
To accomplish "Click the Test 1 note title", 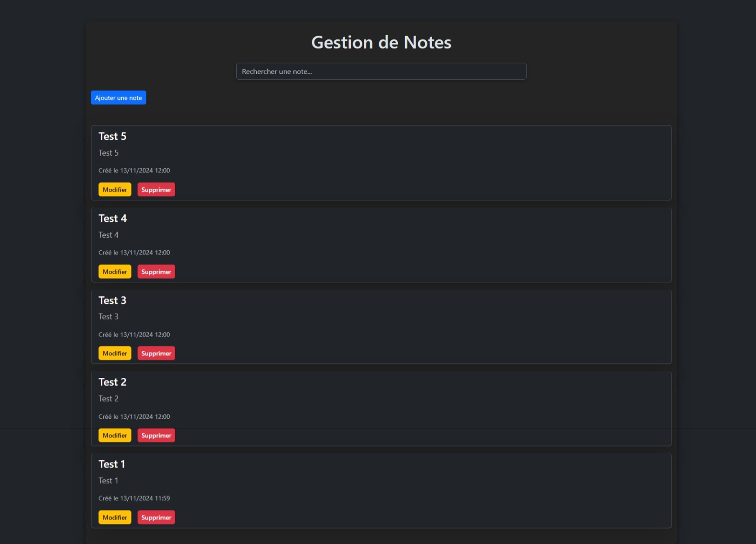I will point(111,464).
